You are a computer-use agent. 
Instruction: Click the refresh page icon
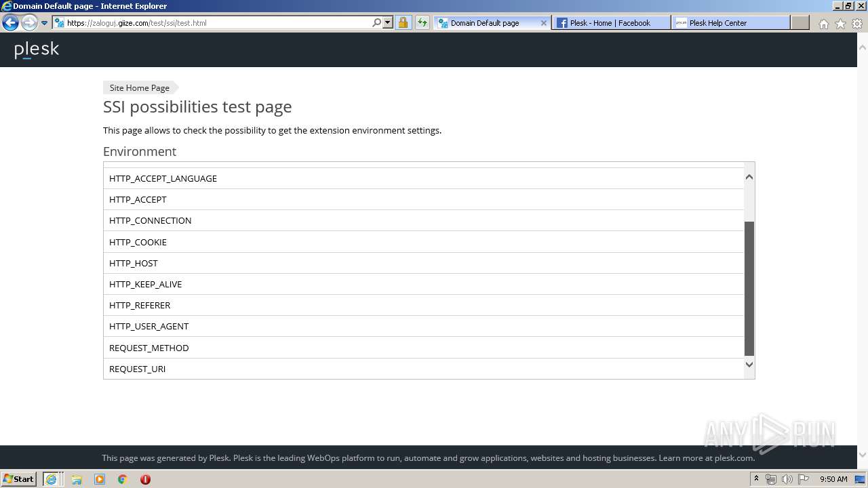[x=422, y=22]
